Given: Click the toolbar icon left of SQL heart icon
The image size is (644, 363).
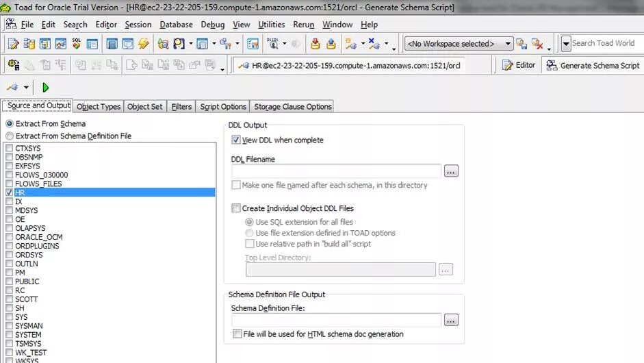Looking at the screenshot, I should click(x=61, y=44).
